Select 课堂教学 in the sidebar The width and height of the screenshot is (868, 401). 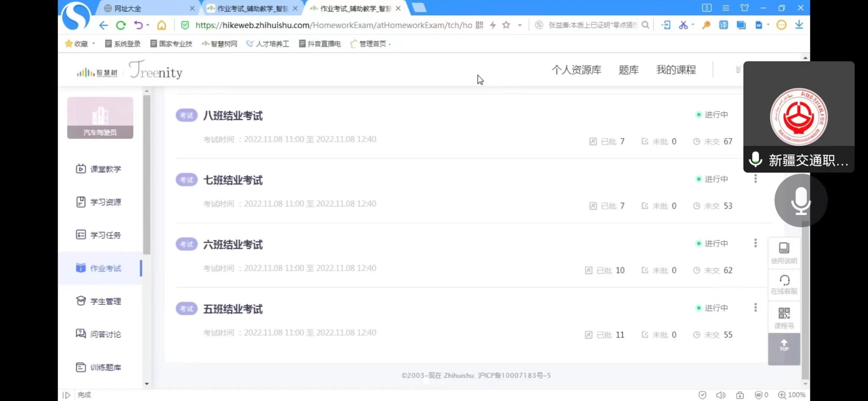105,169
